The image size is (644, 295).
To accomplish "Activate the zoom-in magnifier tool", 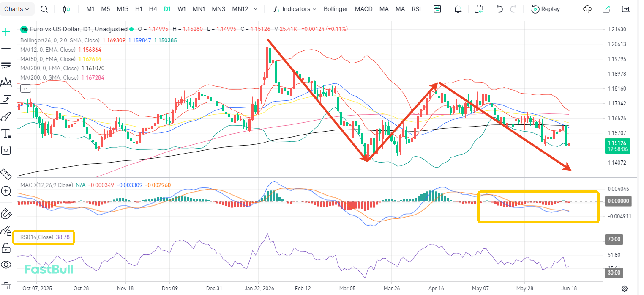I will (x=6, y=191).
